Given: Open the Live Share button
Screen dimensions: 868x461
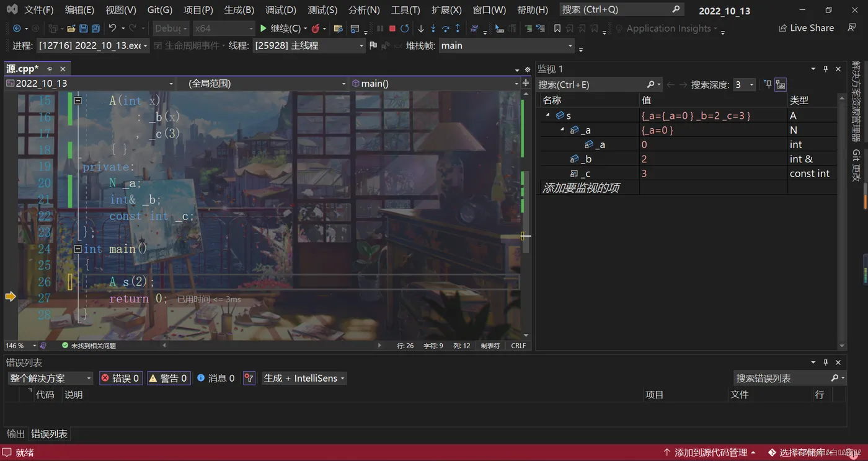Looking at the screenshot, I should pyautogui.click(x=806, y=28).
